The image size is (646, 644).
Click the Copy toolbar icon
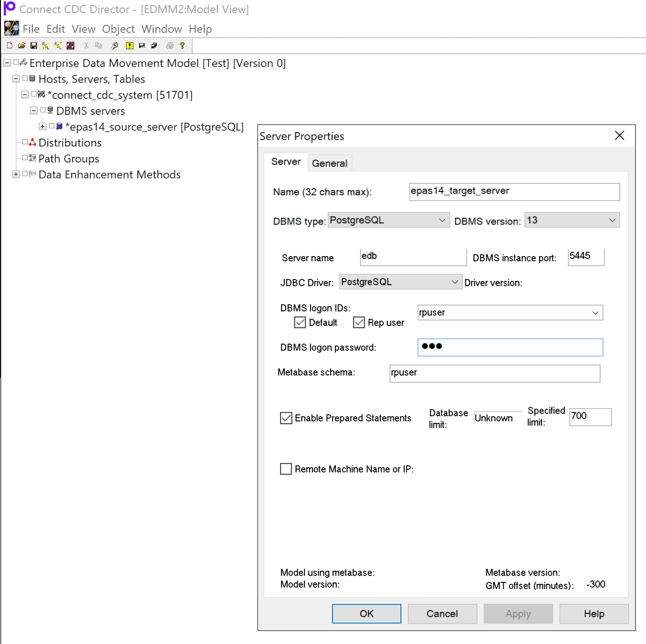point(98,45)
